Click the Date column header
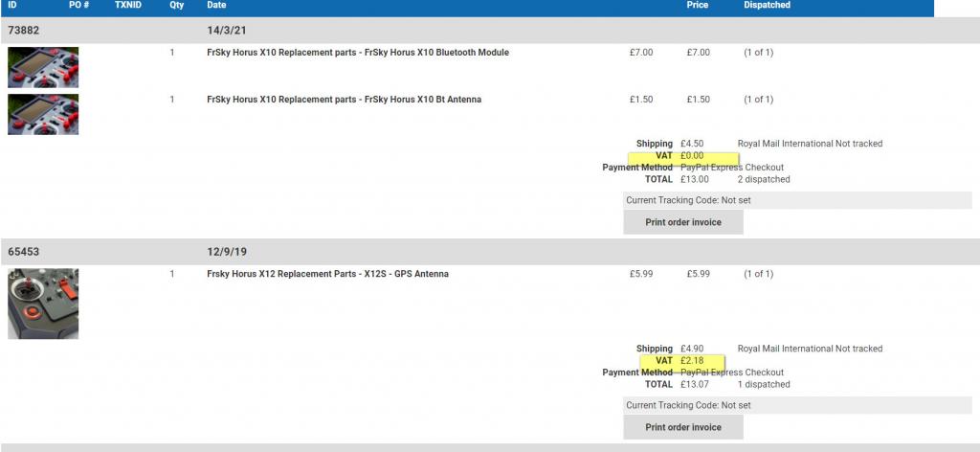980x452 pixels. click(x=216, y=5)
